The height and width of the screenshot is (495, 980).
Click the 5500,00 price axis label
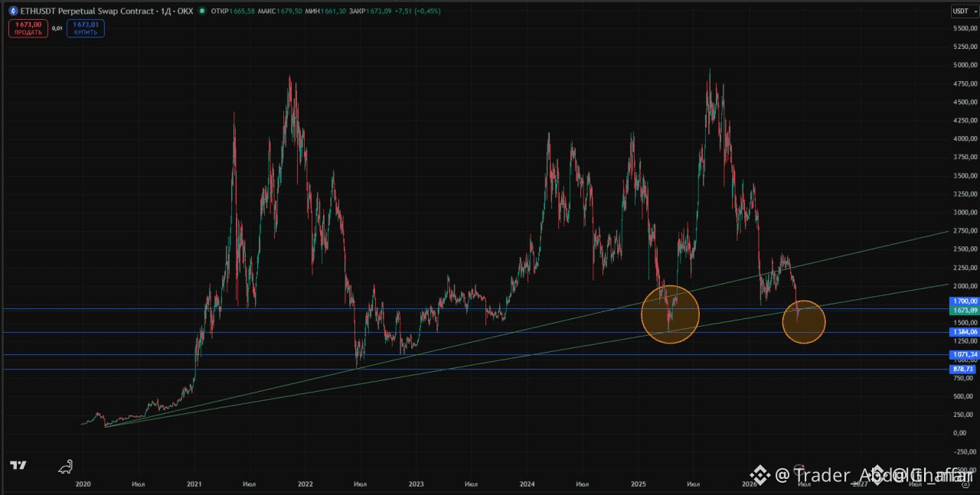click(x=964, y=28)
